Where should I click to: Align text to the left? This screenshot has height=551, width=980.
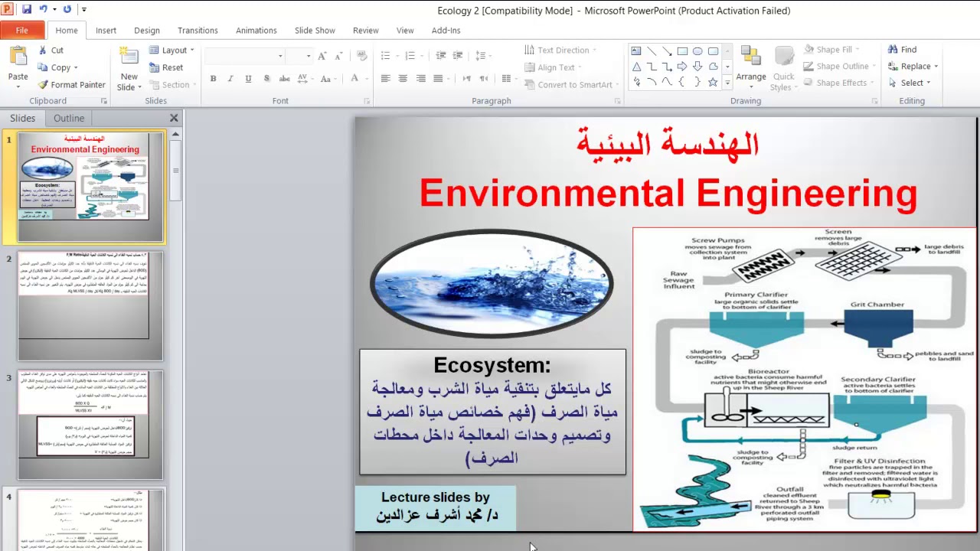385,78
